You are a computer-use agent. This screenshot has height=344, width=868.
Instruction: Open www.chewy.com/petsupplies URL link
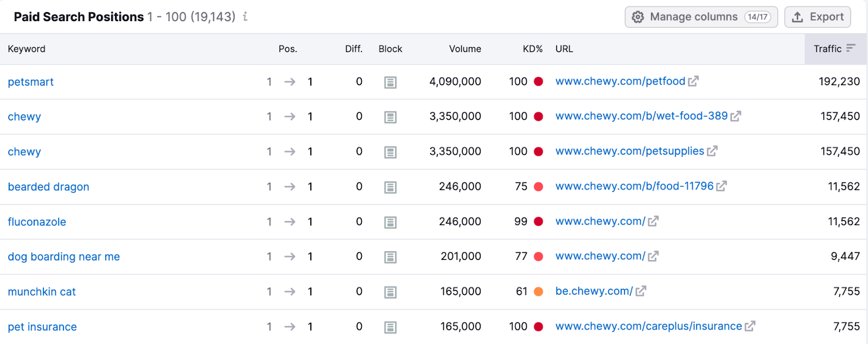coord(630,151)
